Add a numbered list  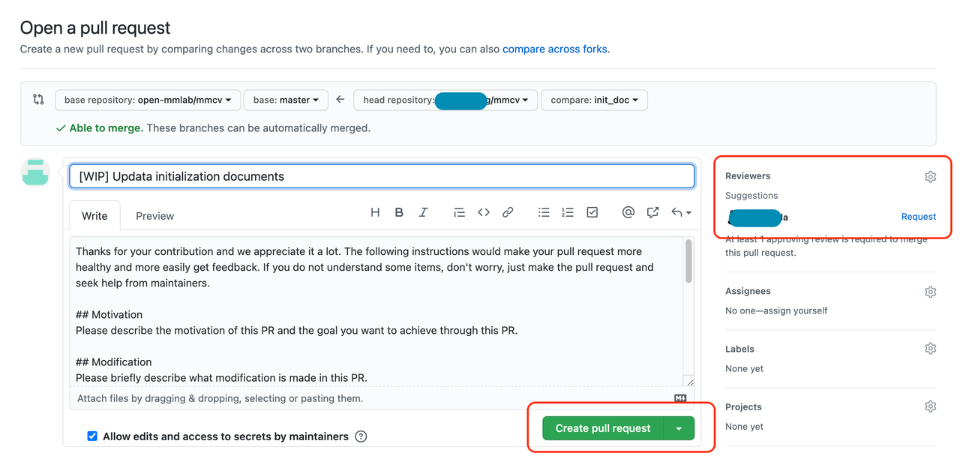click(568, 212)
